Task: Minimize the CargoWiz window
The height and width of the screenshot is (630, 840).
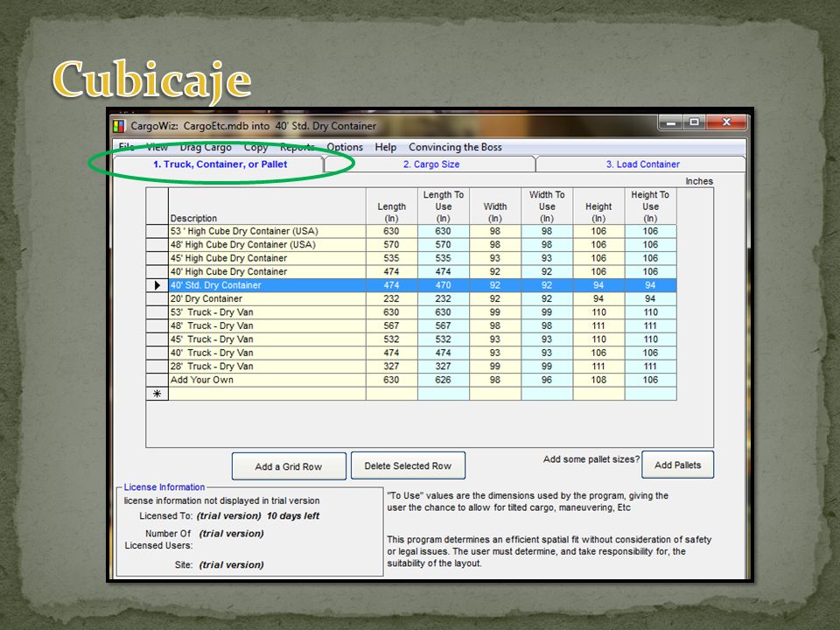Action: [x=670, y=122]
